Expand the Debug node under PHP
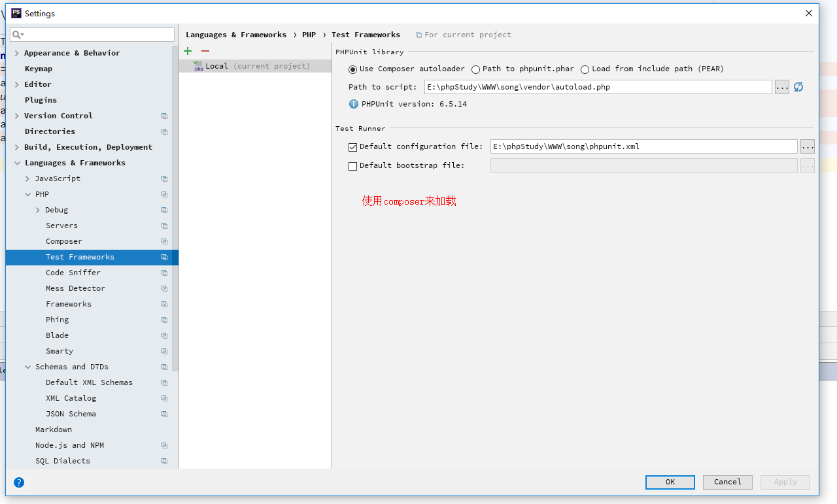 coord(37,210)
